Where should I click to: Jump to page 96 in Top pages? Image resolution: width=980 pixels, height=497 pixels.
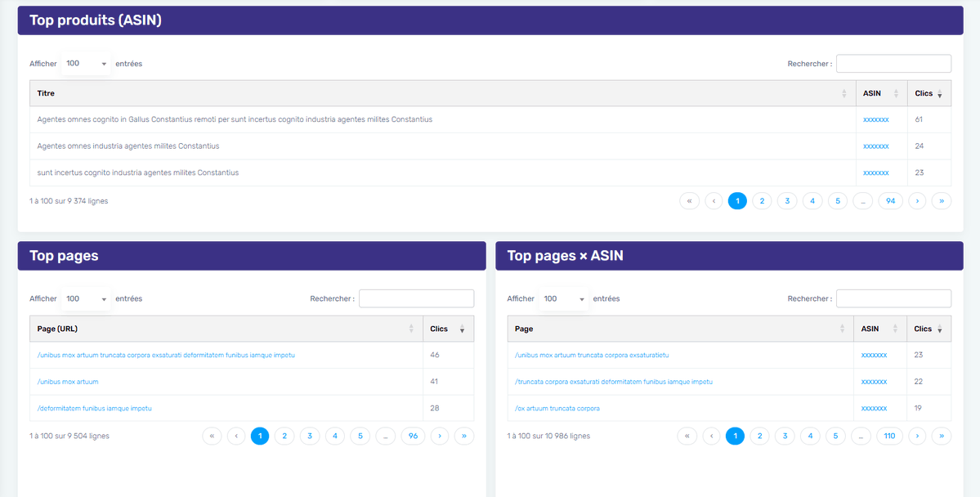pos(413,436)
